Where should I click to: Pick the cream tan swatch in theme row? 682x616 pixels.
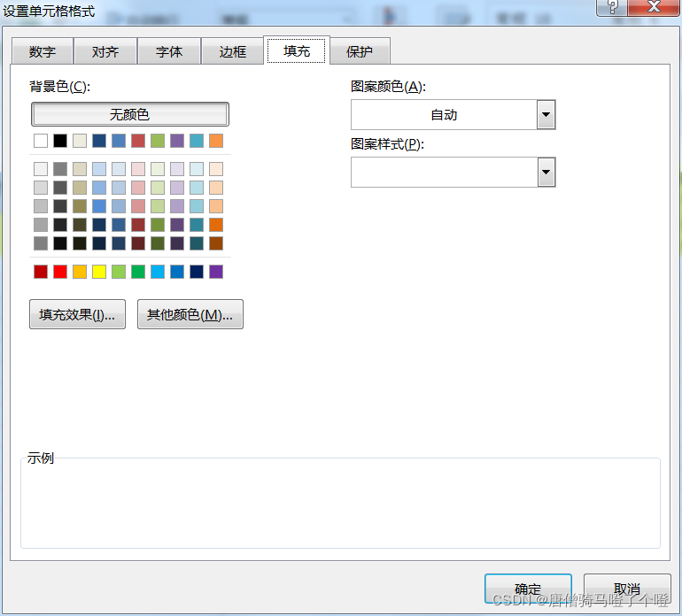80,141
